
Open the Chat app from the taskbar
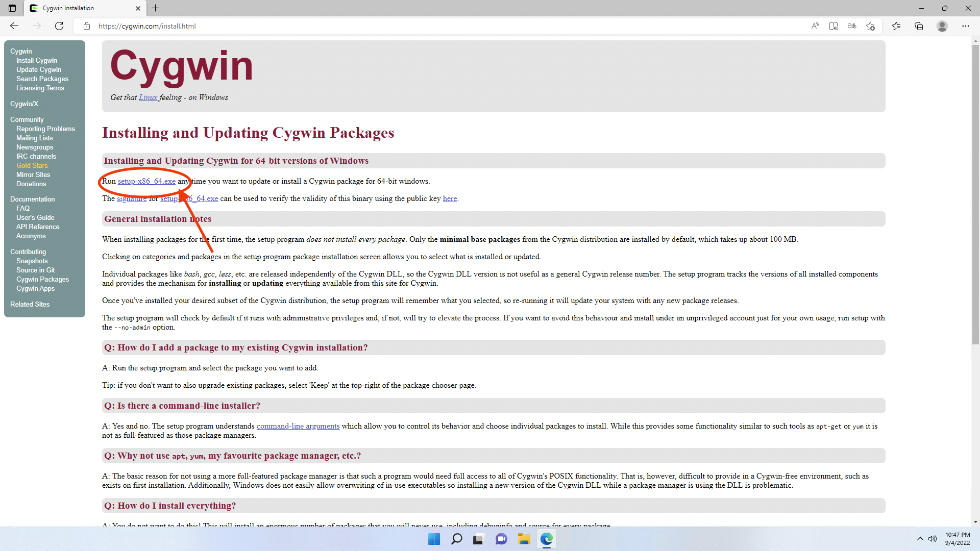click(x=501, y=539)
